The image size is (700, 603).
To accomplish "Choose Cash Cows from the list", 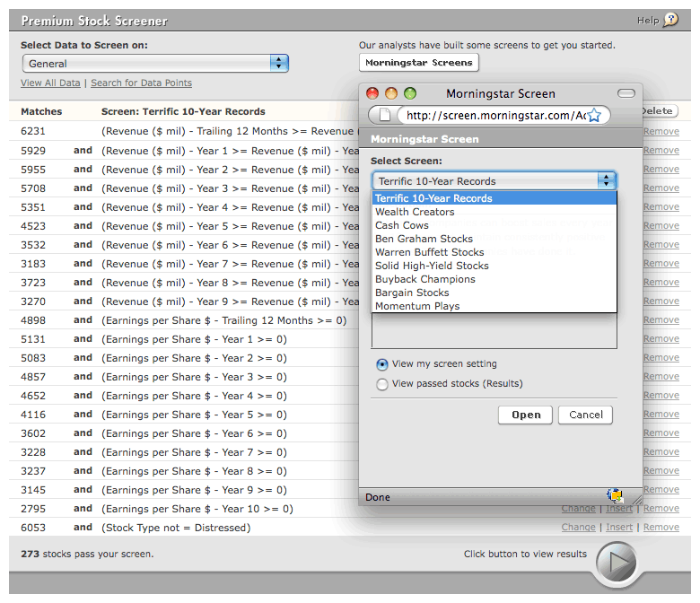I will (494, 225).
